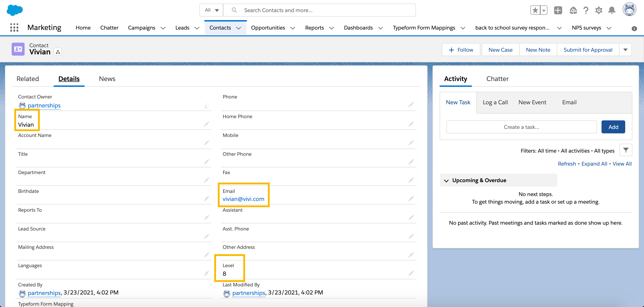
Task: Edit the Level field pencil icon
Action: click(x=411, y=273)
